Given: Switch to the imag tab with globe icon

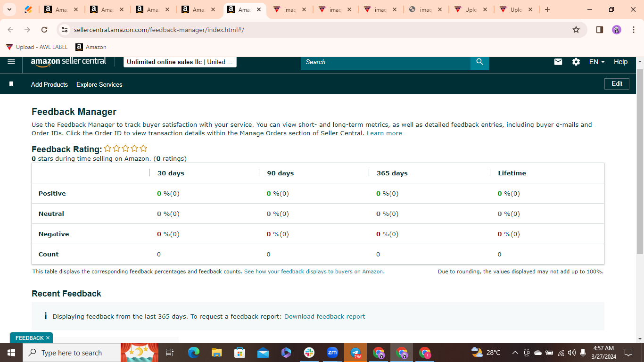Looking at the screenshot, I should pos(425,9).
